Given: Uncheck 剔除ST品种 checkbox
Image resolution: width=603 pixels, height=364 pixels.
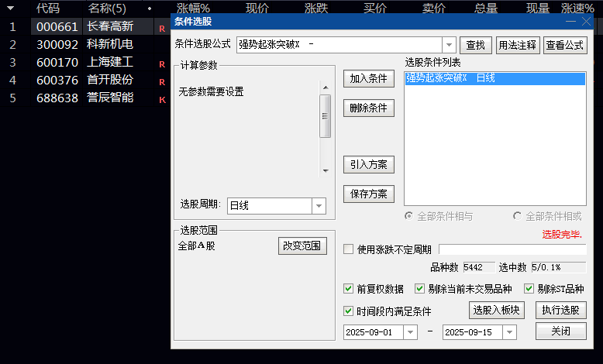Looking at the screenshot, I should (529, 288).
